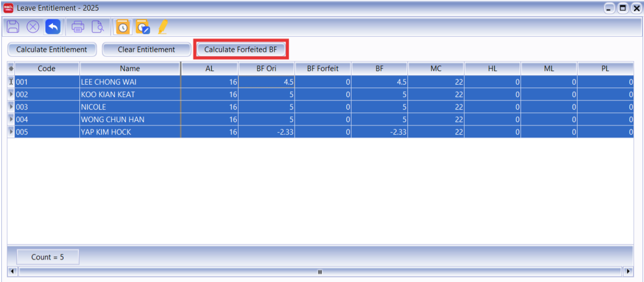
Task: Click the grid asterisk column selector corner
Action: tap(11, 69)
